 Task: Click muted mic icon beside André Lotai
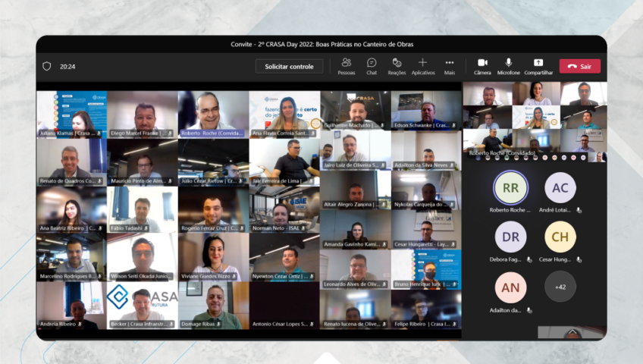click(x=579, y=210)
